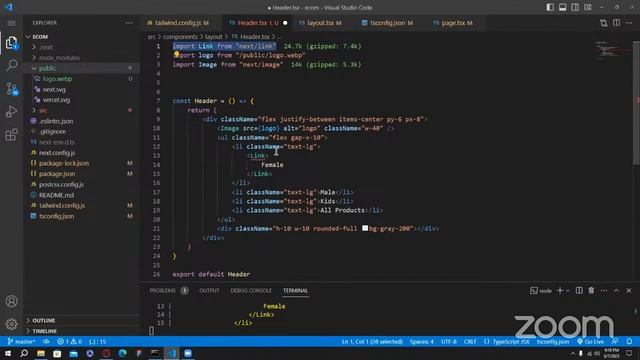The height and width of the screenshot is (360, 640).
Task: Open notifications bell in status bar
Action: [629, 341]
